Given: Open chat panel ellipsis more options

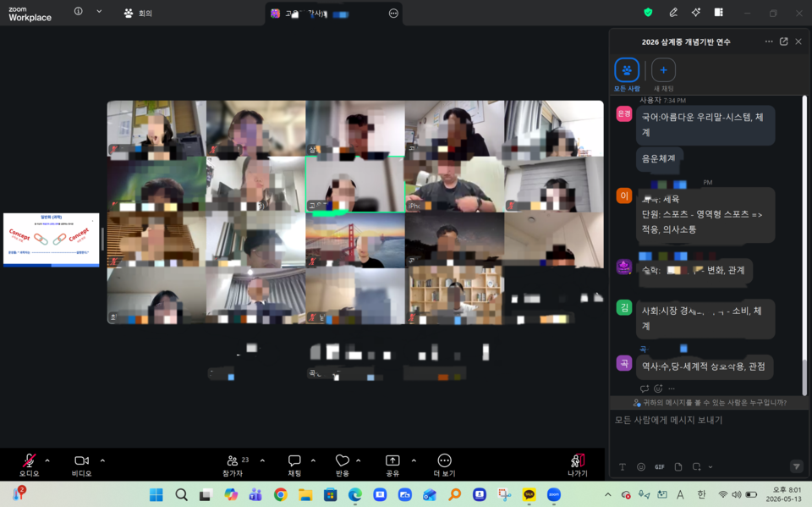Looking at the screenshot, I should (x=769, y=41).
